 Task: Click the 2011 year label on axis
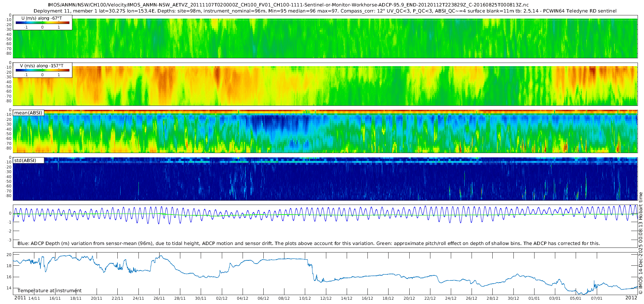click(20, 298)
